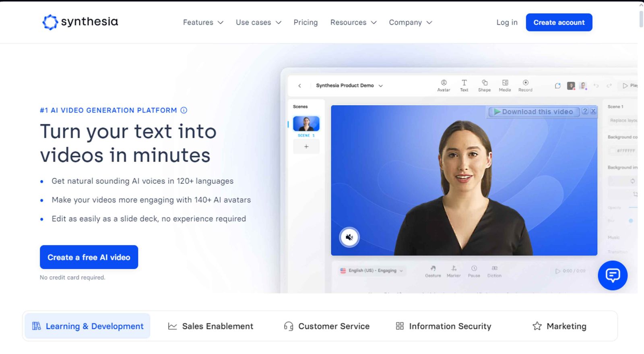Screen dimensions: 644x354
Task: Click the Information Security grid icon
Action: point(400,326)
